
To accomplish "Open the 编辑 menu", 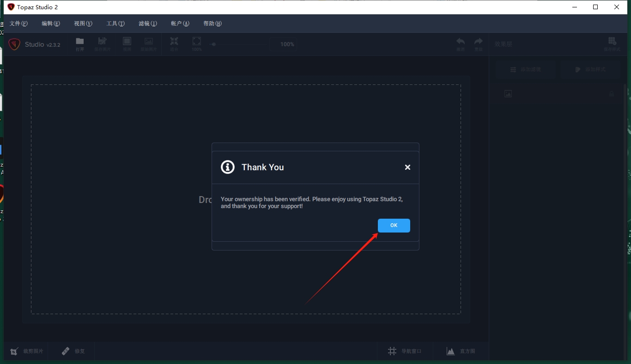I will pos(51,24).
